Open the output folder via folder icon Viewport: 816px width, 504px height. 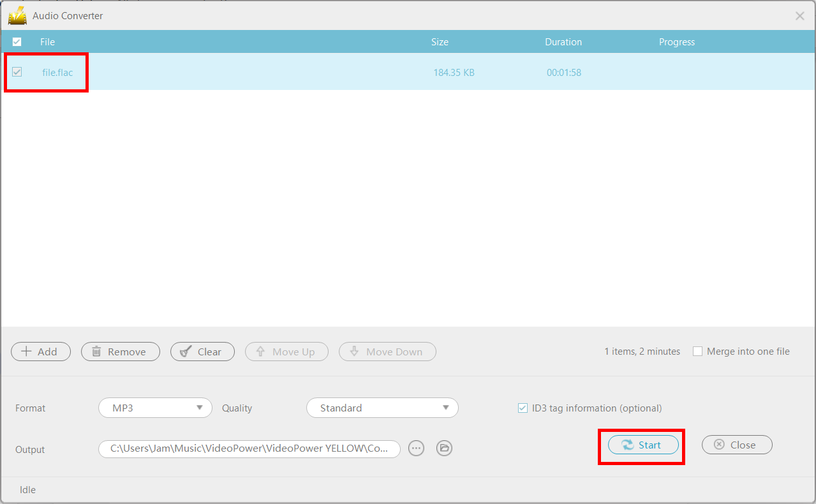(x=444, y=448)
